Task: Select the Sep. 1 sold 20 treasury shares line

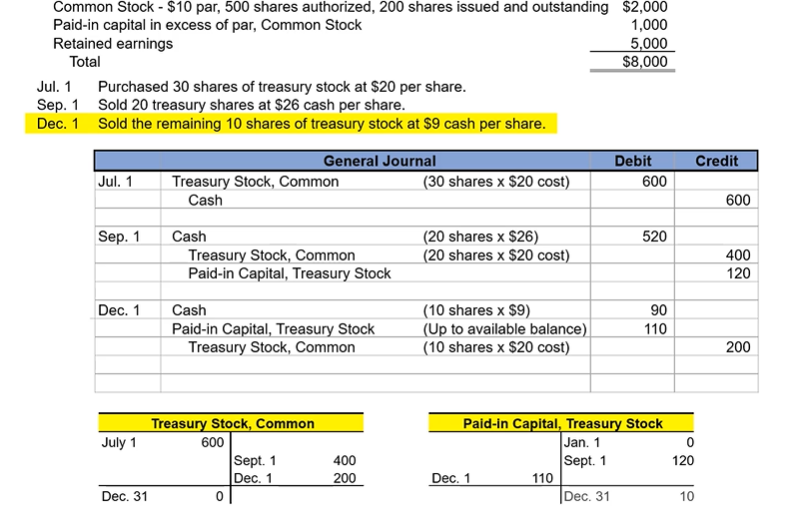Action: pyautogui.click(x=250, y=105)
